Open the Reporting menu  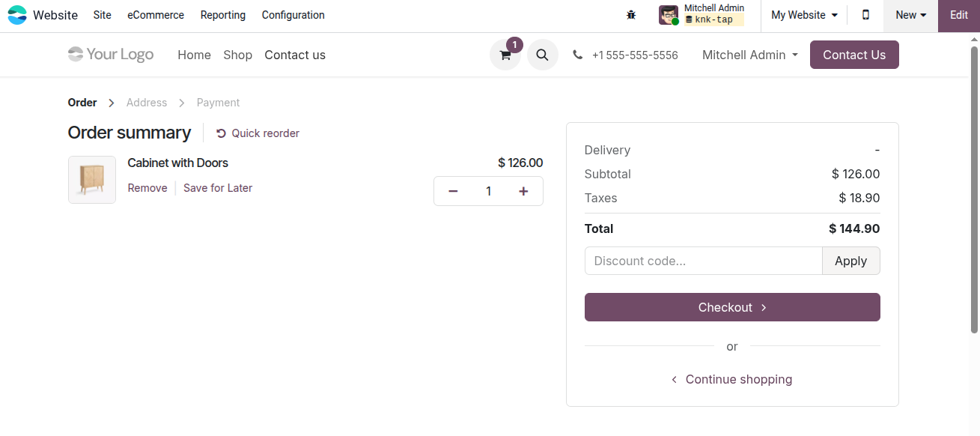pyautogui.click(x=222, y=15)
